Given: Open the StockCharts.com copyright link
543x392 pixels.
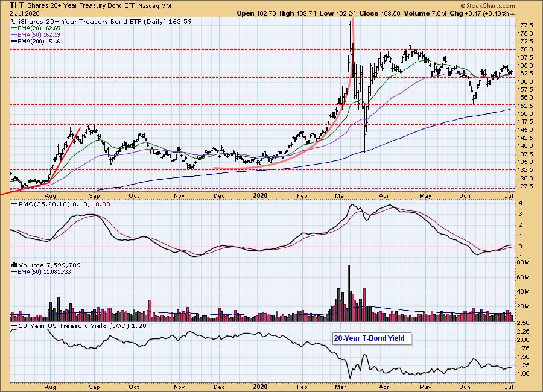Looking at the screenshot, I should pos(487,5).
